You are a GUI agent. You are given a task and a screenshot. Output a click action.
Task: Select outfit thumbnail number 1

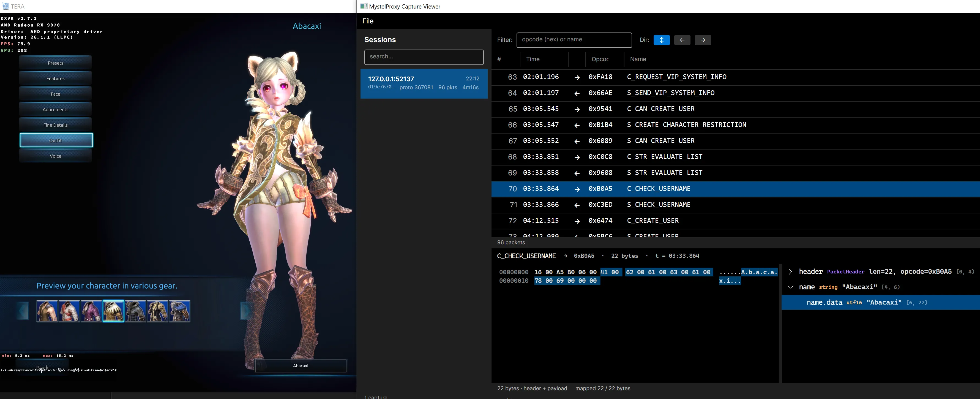[47, 311]
